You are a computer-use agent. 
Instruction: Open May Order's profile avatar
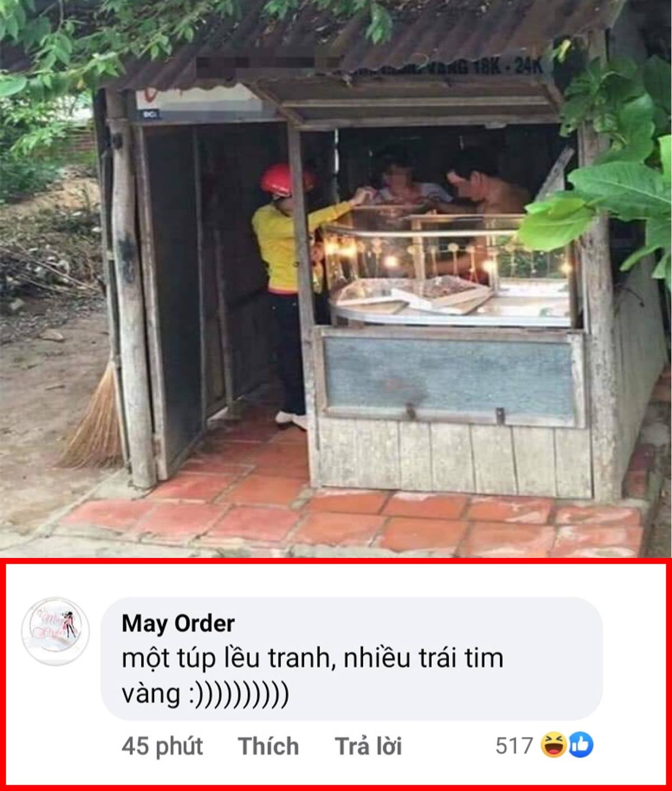pos(55,631)
